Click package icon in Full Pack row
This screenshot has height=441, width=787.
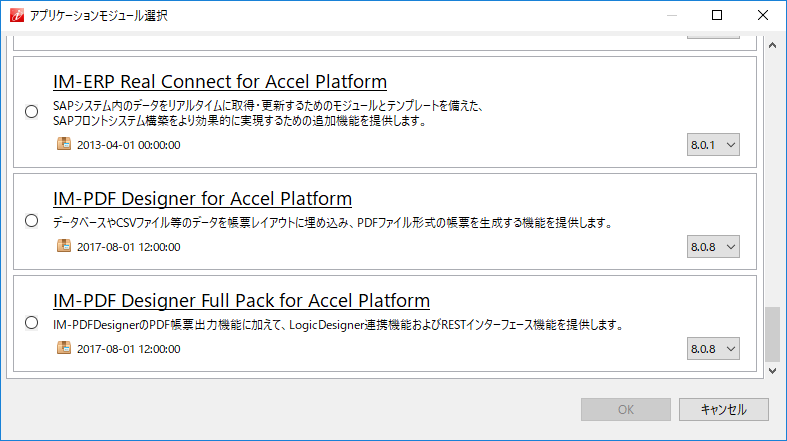click(x=64, y=348)
